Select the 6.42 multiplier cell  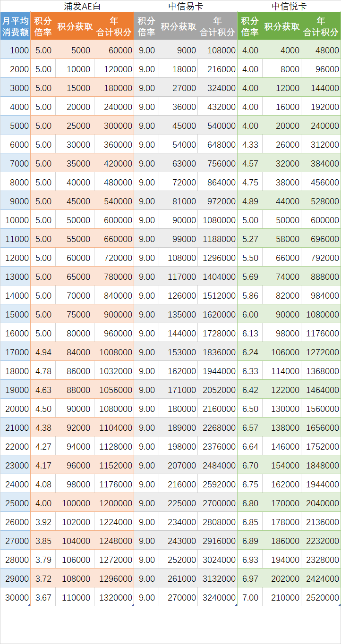coord(250,390)
